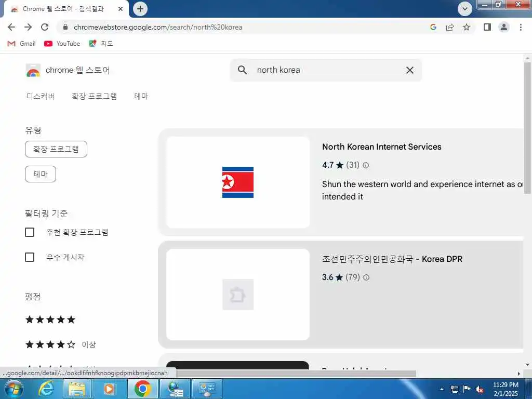Go forward using the browser forward arrow

tap(28, 27)
